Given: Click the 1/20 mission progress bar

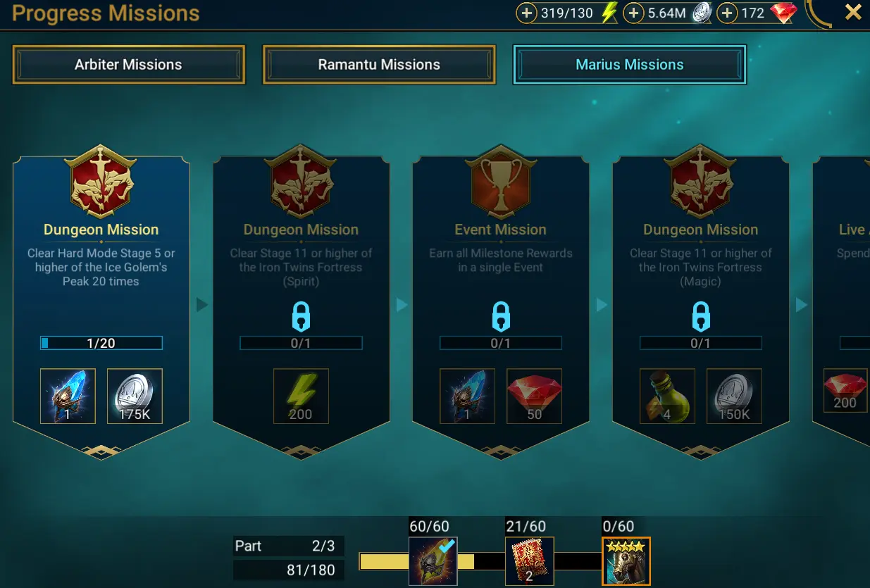Looking at the screenshot, I should point(101,343).
